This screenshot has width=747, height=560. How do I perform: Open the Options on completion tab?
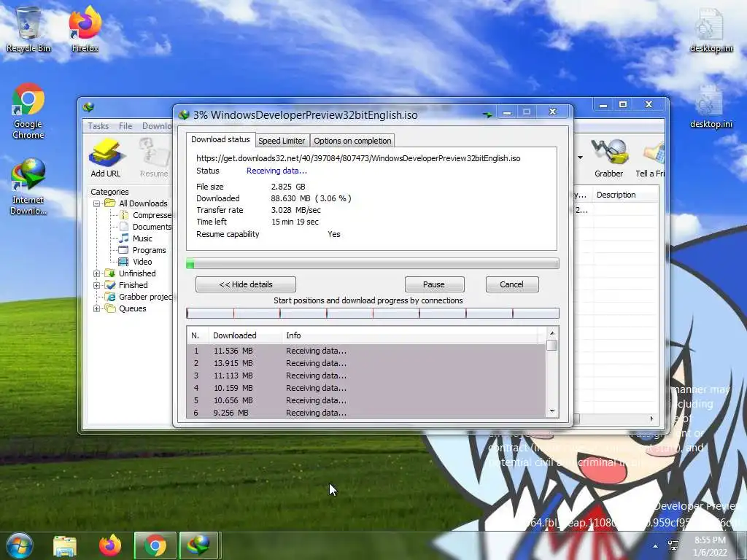352,141
